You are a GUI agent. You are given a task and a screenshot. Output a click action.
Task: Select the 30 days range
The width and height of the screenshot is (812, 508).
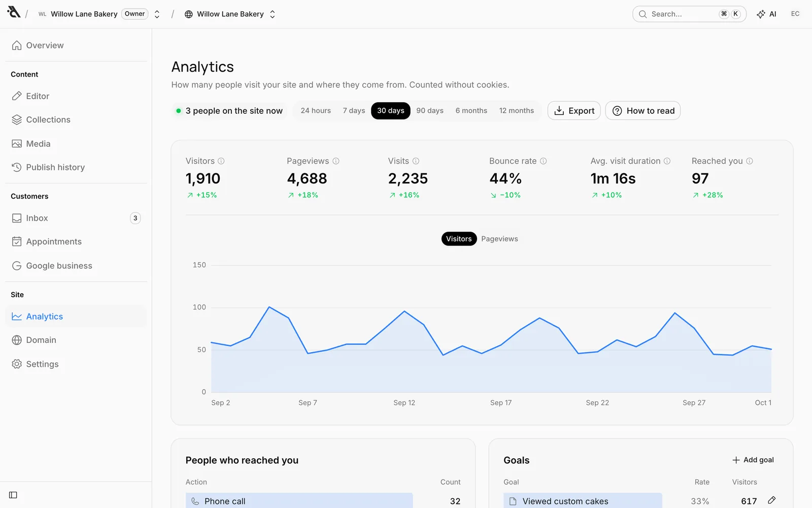391,111
